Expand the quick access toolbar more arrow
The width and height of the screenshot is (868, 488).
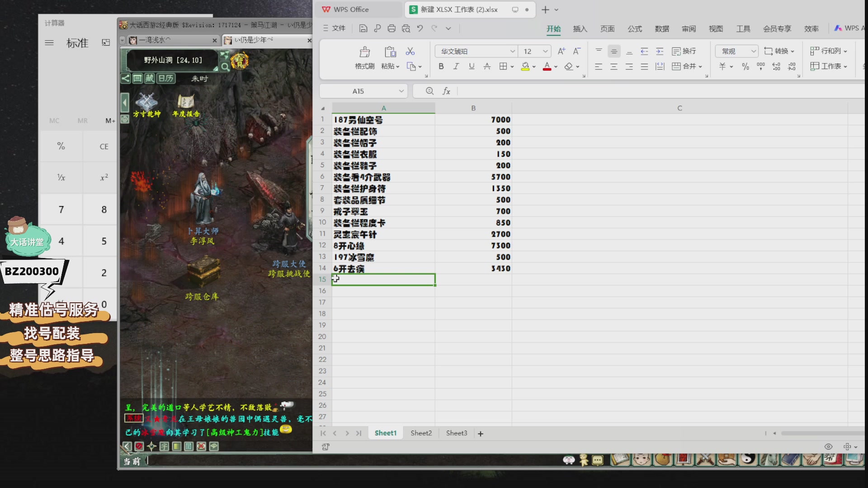click(x=448, y=28)
